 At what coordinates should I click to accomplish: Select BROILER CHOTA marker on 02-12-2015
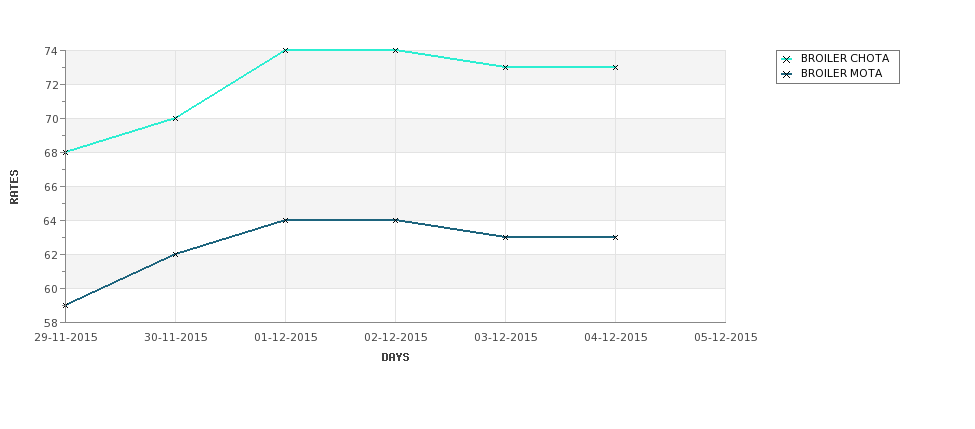395,50
